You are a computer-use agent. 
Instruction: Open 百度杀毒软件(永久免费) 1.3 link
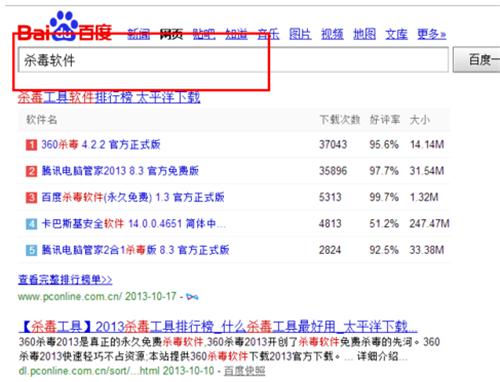[133, 197]
